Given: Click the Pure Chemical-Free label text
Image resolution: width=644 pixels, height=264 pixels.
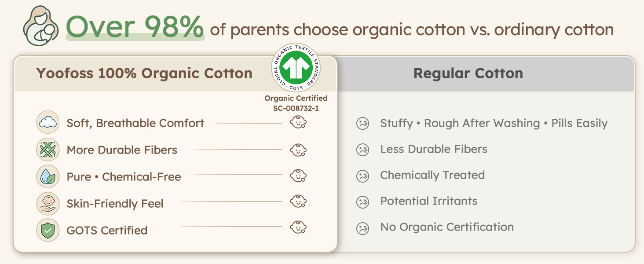Looking at the screenshot, I should (124, 177).
